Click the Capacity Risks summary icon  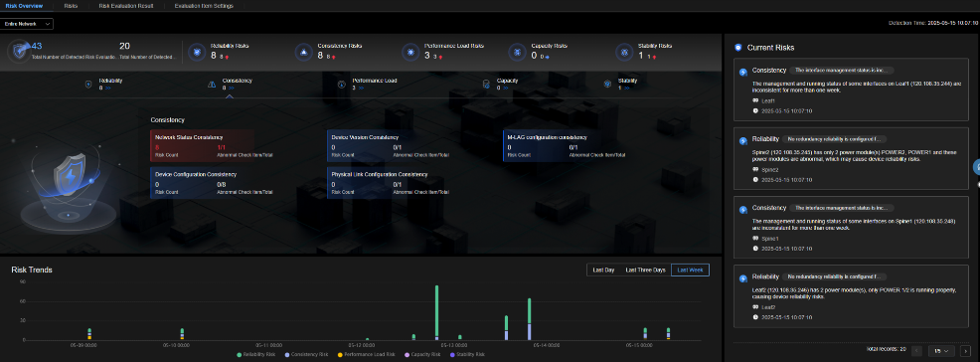pyautogui.click(x=517, y=52)
